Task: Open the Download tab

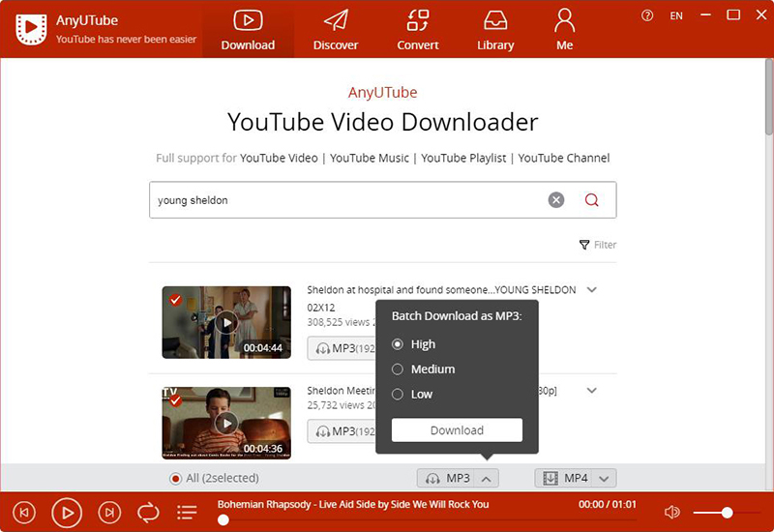Action: point(248,30)
